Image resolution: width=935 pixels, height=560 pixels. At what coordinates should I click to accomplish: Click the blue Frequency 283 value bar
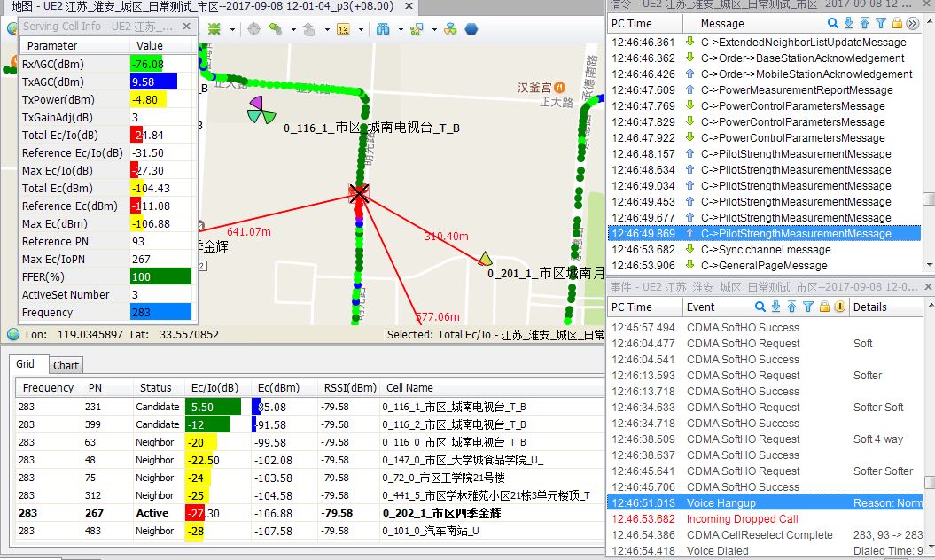click(160, 312)
